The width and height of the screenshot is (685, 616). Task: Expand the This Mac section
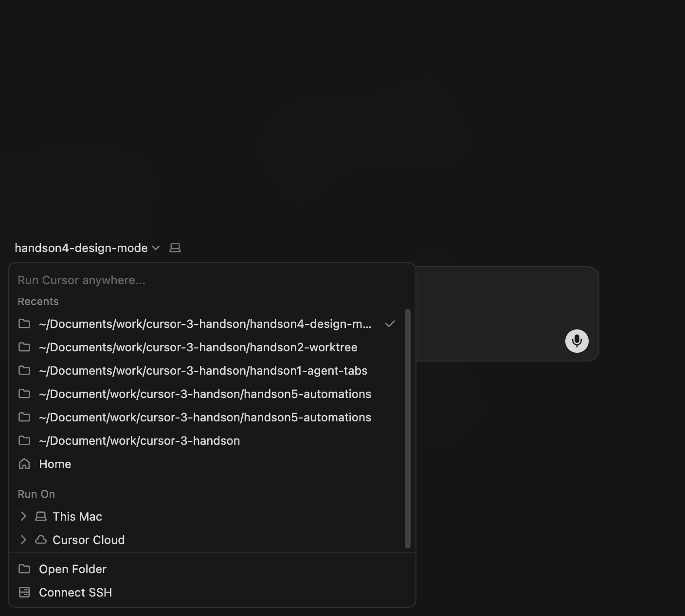click(x=22, y=516)
